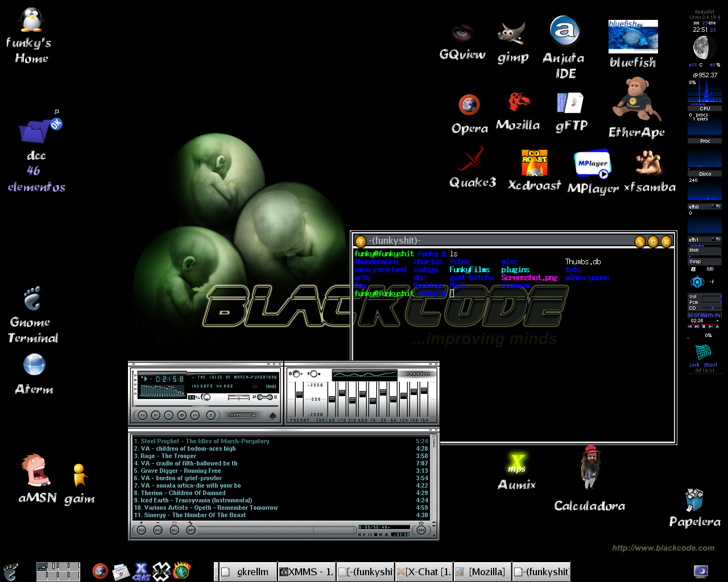Click the Shoot label in gkrellm
The height and width of the screenshot is (582, 728).
click(710, 365)
